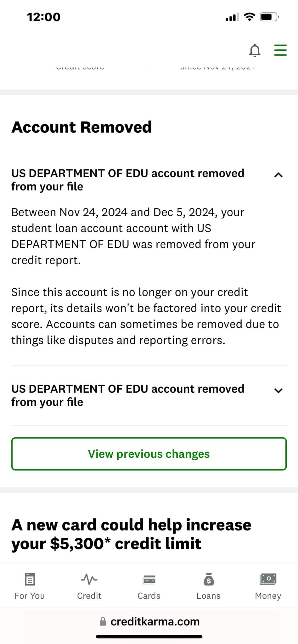Select the first US DEPARTMENT OF EDU heading

[128, 180]
